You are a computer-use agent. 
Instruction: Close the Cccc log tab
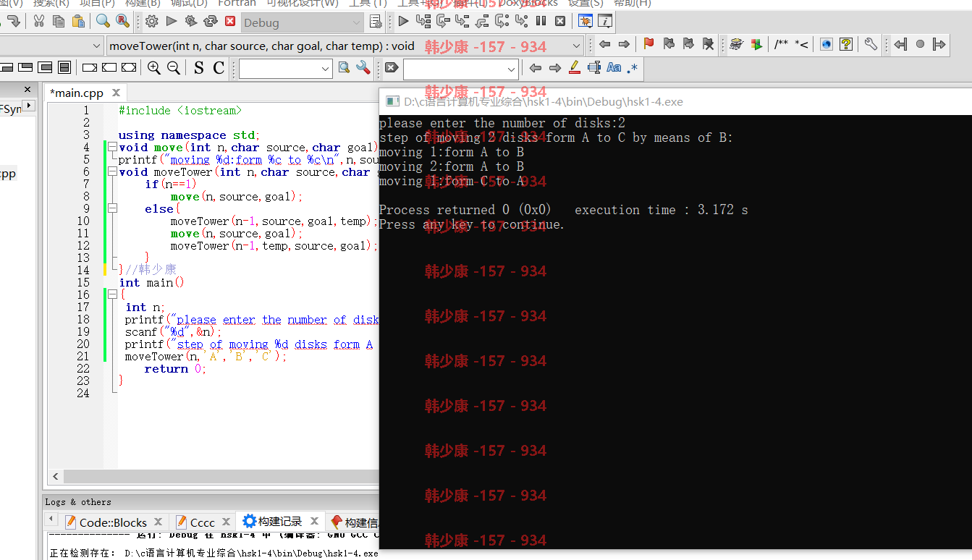(x=227, y=521)
